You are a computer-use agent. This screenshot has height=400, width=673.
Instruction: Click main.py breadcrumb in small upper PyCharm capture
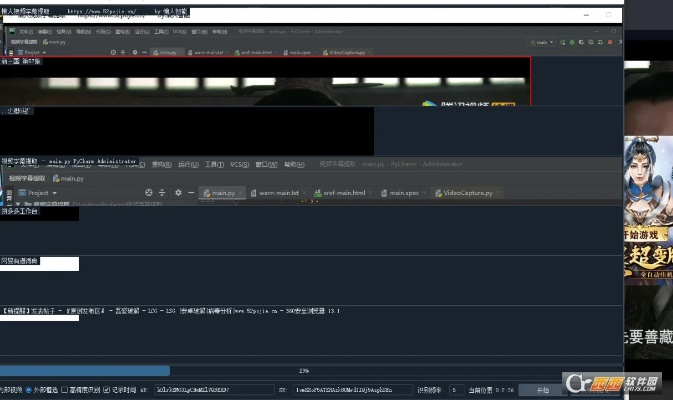click(x=55, y=42)
